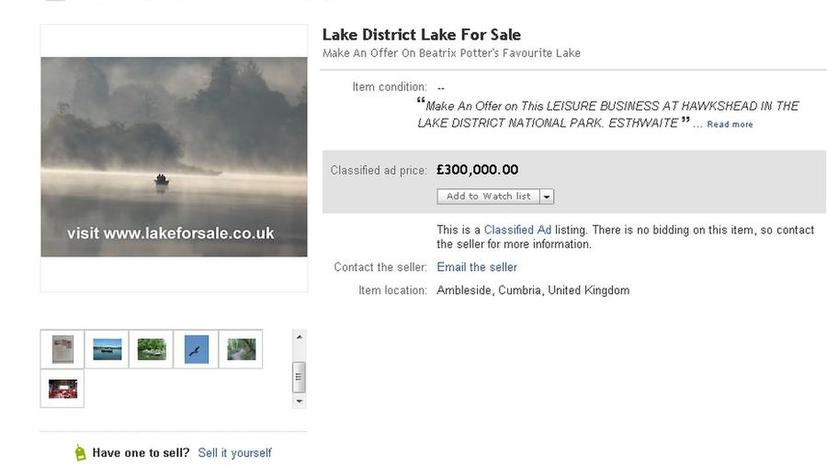Open the newspaper clipping thumbnail
827x465 pixels.
(62, 349)
